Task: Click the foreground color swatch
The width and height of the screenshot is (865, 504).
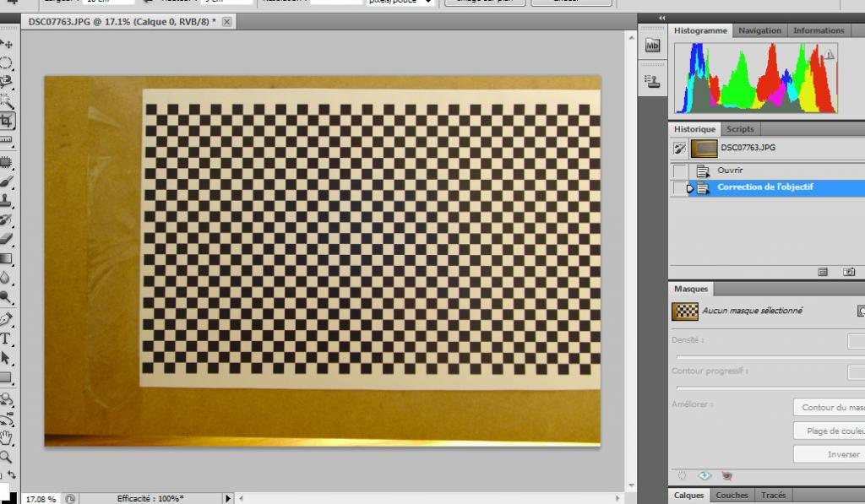Action: pos(3,492)
